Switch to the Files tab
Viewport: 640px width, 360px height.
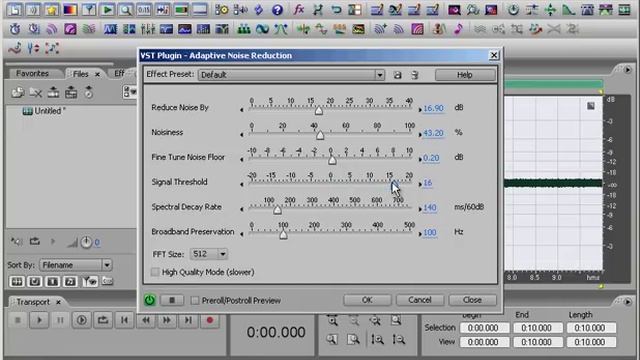[x=80, y=74]
